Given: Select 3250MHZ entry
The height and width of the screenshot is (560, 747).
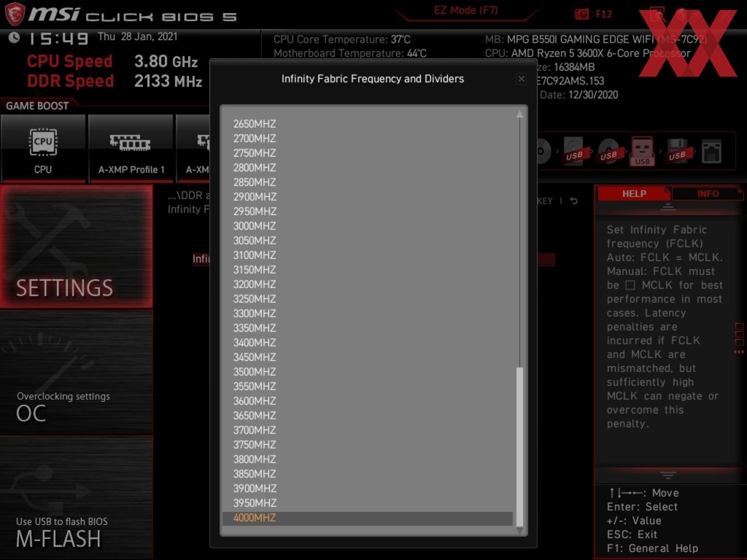Looking at the screenshot, I should (x=254, y=299).
